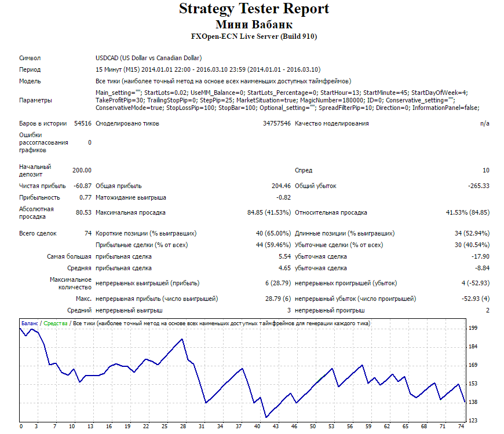The height and width of the screenshot is (434, 504).
Task: Click the chart y-axis label '199'
Action: pos(473,328)
